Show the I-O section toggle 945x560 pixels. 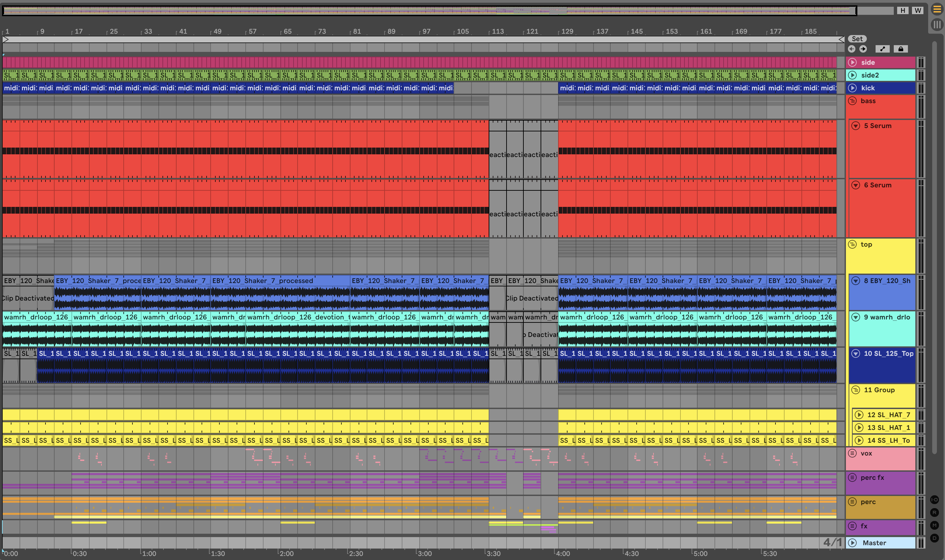coord(935,499)
